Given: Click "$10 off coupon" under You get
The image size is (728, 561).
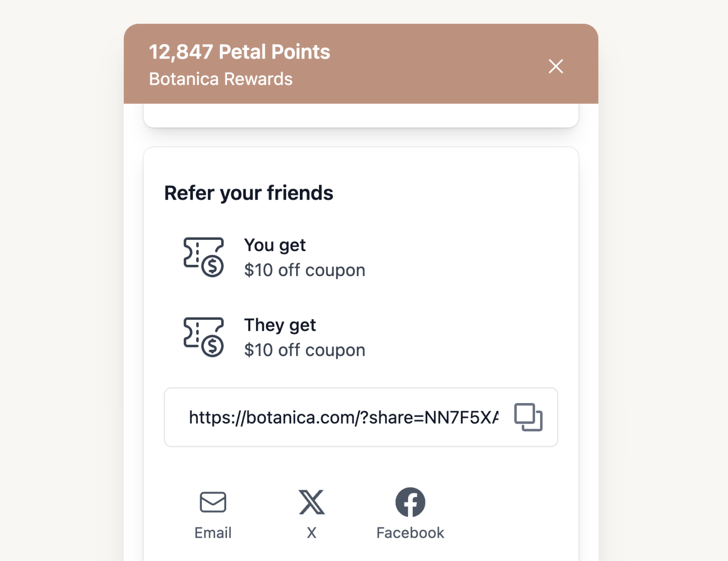Looking at the screenshot, I should click(x=304, y=270).
